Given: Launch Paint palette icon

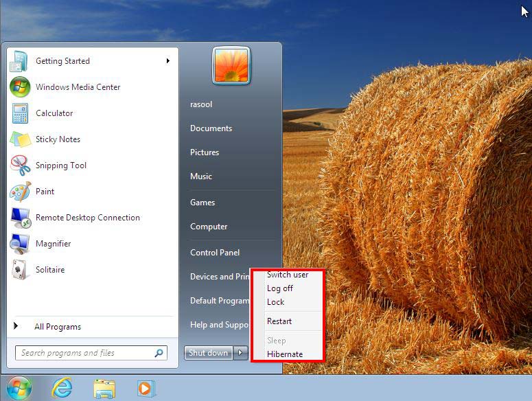Looking at the screenshot, I should point(19,192).
